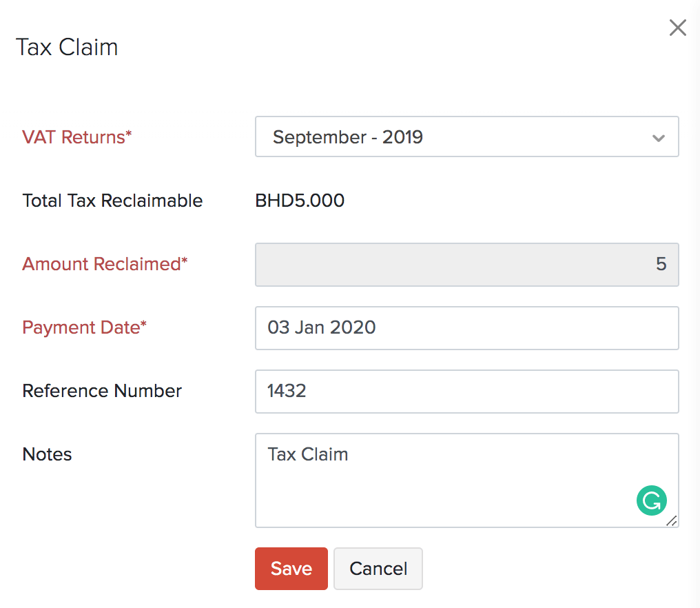Click the VAT Returns dropdown chevron icon
The image size is (700, 608).
658,137
